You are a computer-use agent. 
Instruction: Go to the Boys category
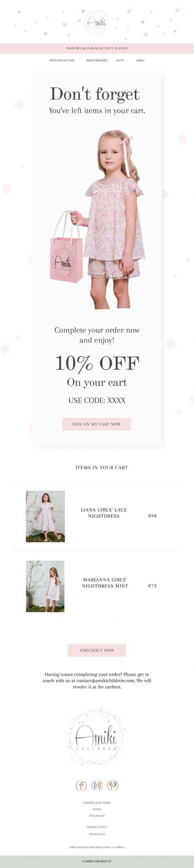[x=120, y=60]
